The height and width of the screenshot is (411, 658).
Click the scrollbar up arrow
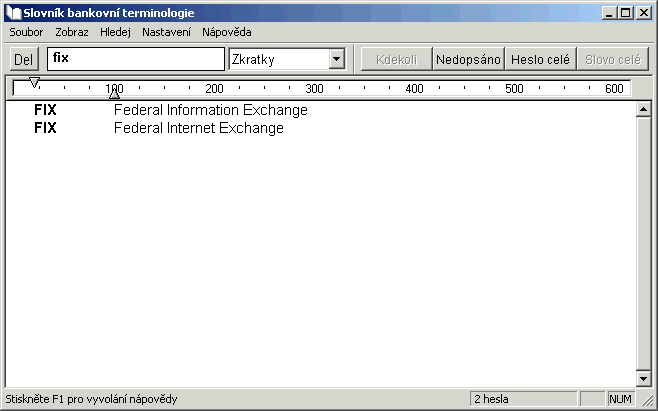pos(643,110)
